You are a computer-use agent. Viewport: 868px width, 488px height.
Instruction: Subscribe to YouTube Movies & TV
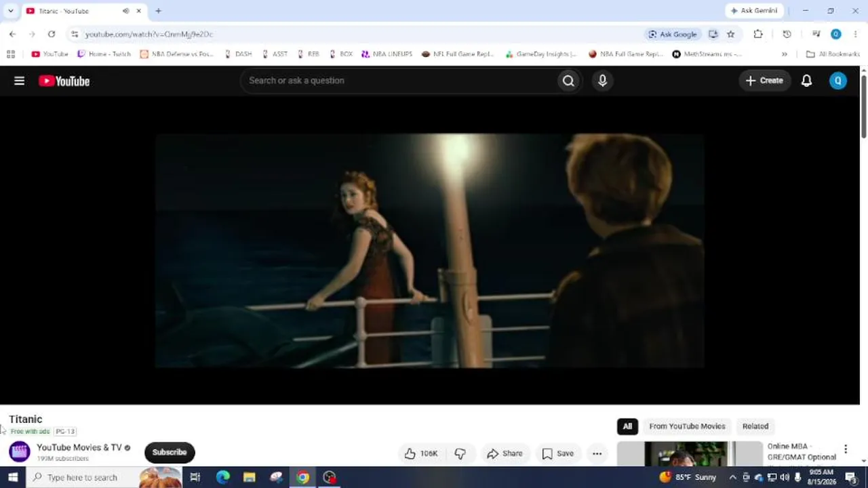(170, 452)
